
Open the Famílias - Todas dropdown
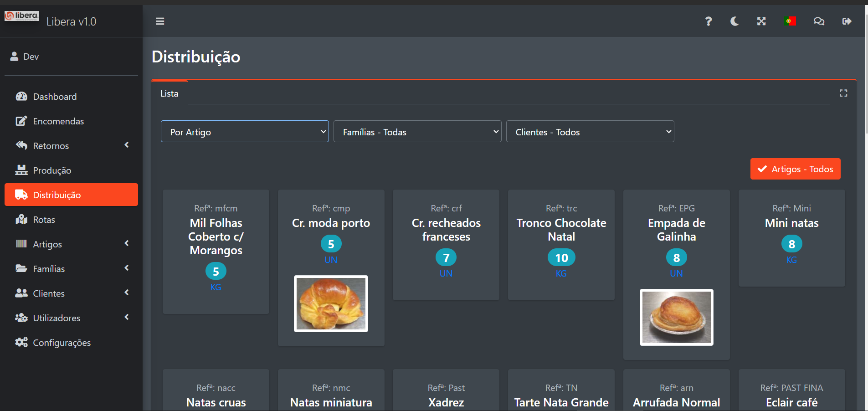pyautogui.click(x=417, y=132)
